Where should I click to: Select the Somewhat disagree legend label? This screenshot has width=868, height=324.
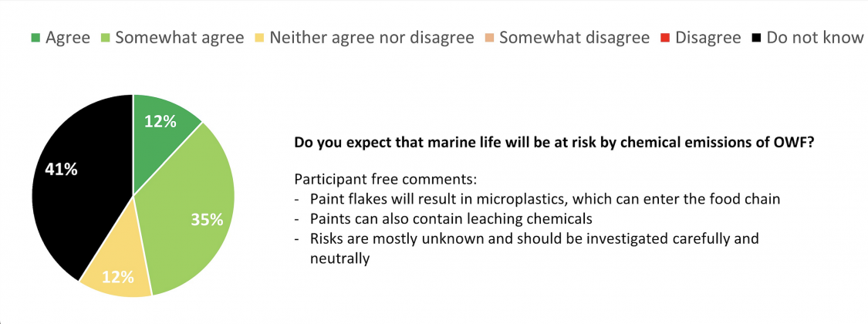(574, 38)
